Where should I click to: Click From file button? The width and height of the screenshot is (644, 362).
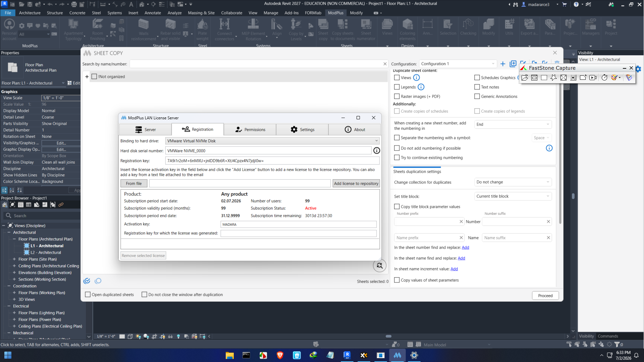134,184
